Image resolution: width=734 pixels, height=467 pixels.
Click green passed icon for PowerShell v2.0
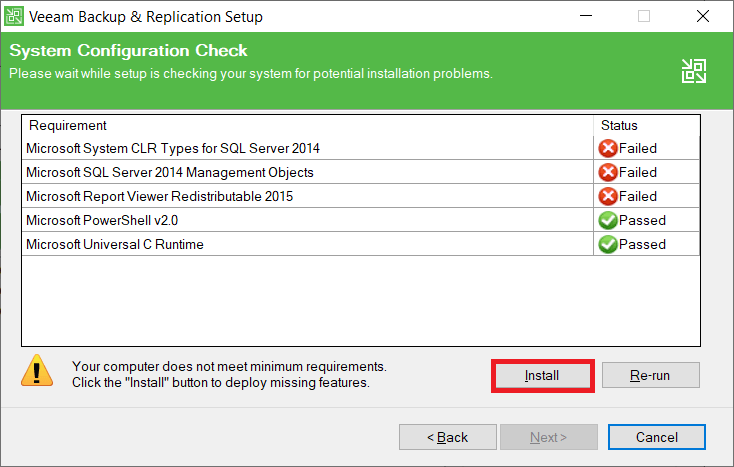pos(607,220)
